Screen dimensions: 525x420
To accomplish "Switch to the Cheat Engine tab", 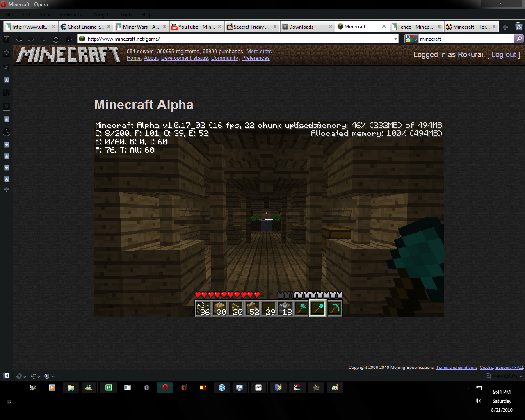I will click(x=86, y=27).
